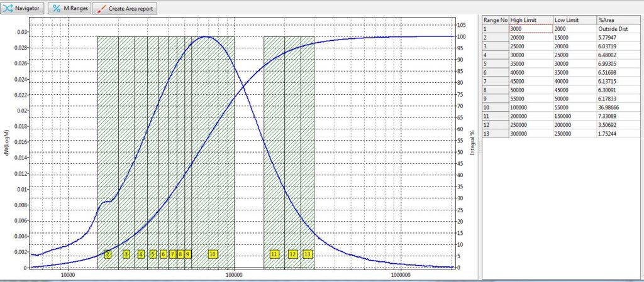The width and height of the screenshot is (644, 282).
Task: Edit the High Limit cell showing 3000
Action: coord(530,29)
